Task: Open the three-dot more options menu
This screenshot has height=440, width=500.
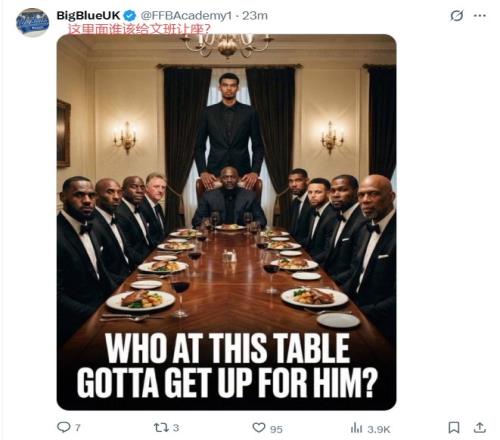Action: pos(480,16)
